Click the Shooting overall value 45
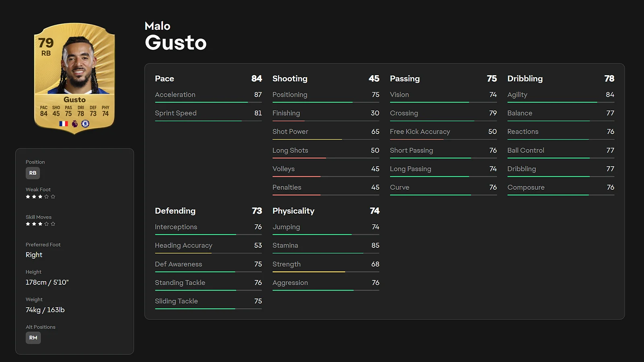644x362 pixels. [374, 79]
